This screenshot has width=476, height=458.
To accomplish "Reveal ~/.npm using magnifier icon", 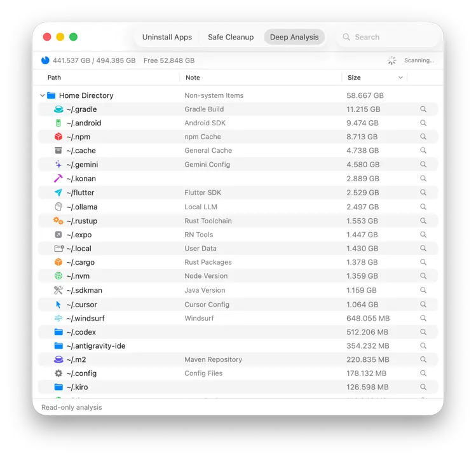I will tap(423, 137).
